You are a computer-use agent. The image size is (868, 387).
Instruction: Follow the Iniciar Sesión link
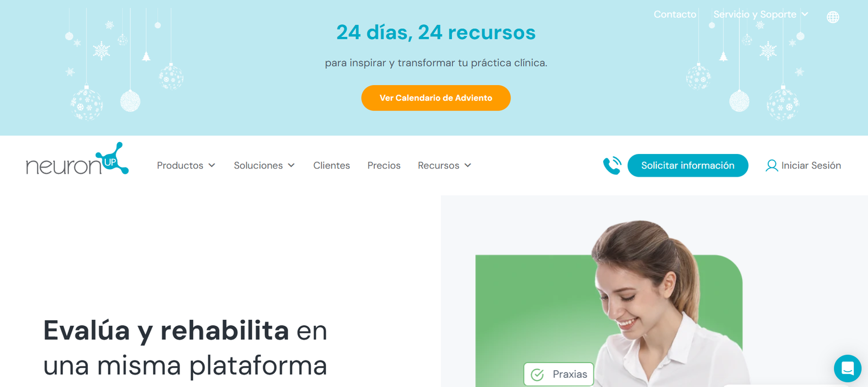tap(811, 165)
